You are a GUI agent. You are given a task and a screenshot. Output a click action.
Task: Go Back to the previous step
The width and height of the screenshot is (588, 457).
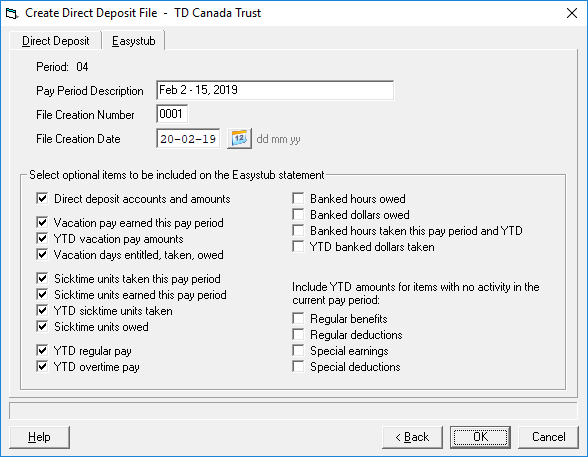click(x=412, y=437)
